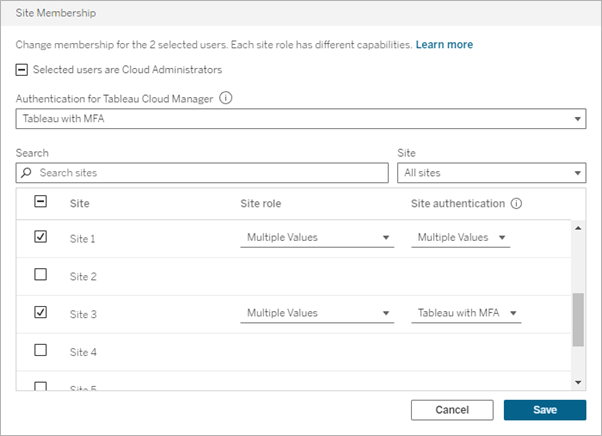The height and width of the screenshot is (436, 602).
Task: Open Site 3 Tableau with MFA dropdown
Action: pyautogui.click(x=467, y=313)
